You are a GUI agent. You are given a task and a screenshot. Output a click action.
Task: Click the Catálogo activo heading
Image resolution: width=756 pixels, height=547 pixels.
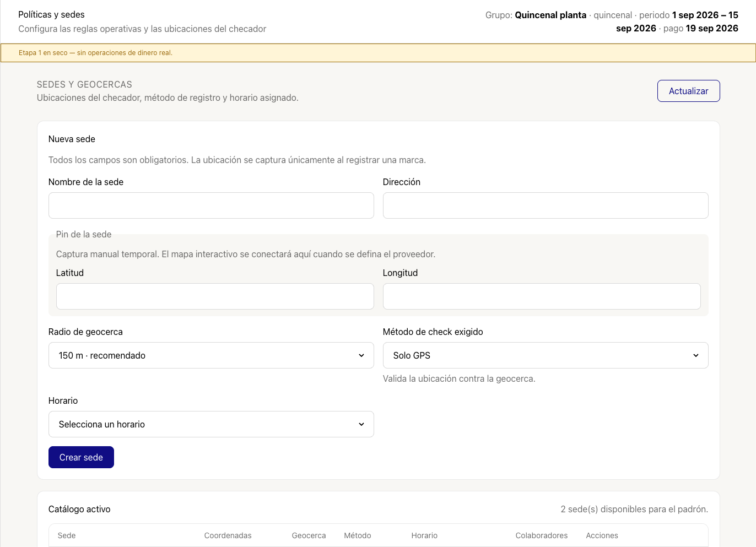tap(79, 509)
